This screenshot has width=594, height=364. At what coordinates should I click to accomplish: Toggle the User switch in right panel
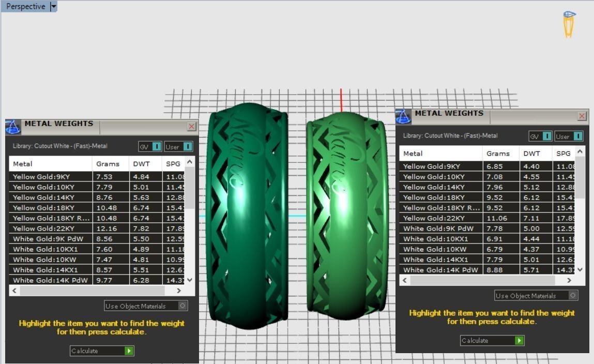click(x=569, y=136)
